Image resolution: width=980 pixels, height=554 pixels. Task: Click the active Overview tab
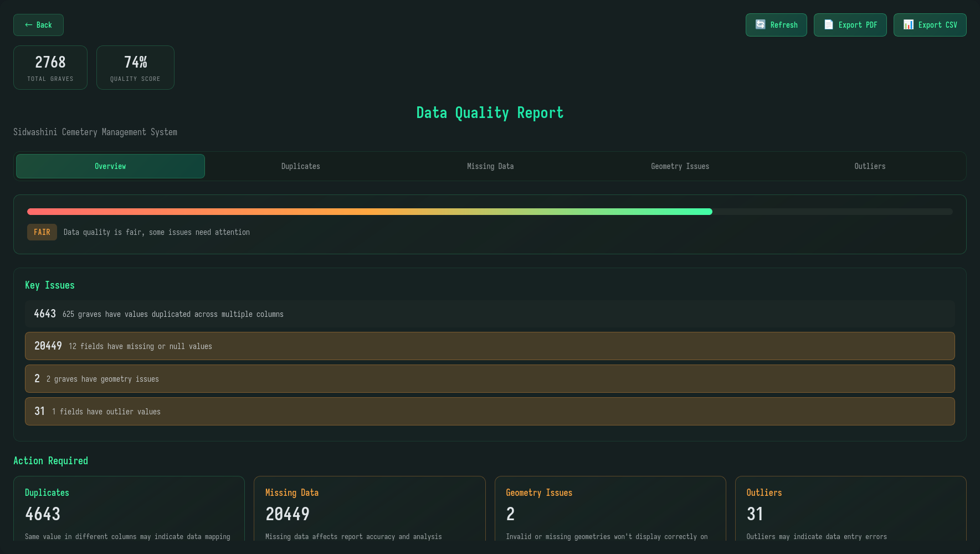(x=110, y=166)
